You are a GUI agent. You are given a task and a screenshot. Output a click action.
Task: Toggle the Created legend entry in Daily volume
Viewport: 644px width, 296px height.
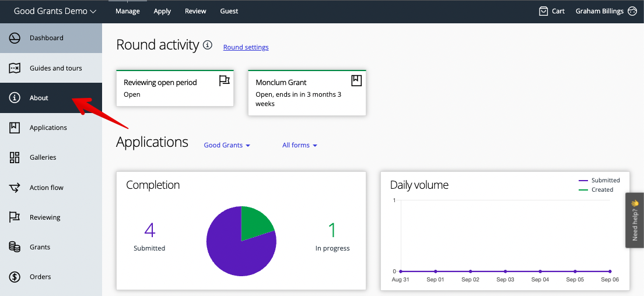tap(596, 190)
